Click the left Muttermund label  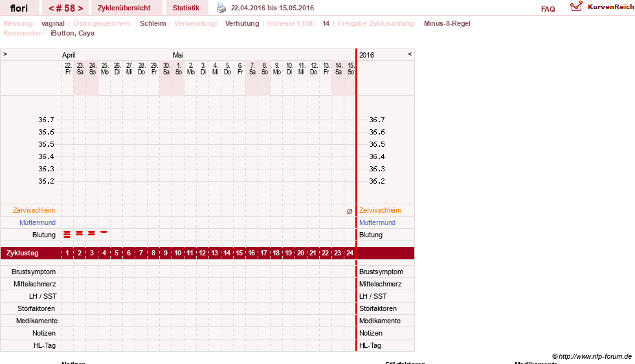tap(38, 222)
